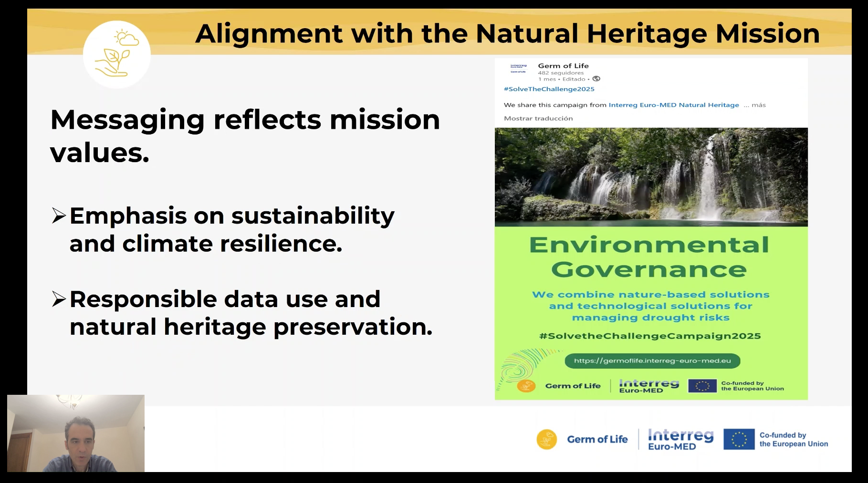868x483 pixels.
Task: Click the germoflife.interreg-euro-med.eu URL button
Action: pos(652,361)
